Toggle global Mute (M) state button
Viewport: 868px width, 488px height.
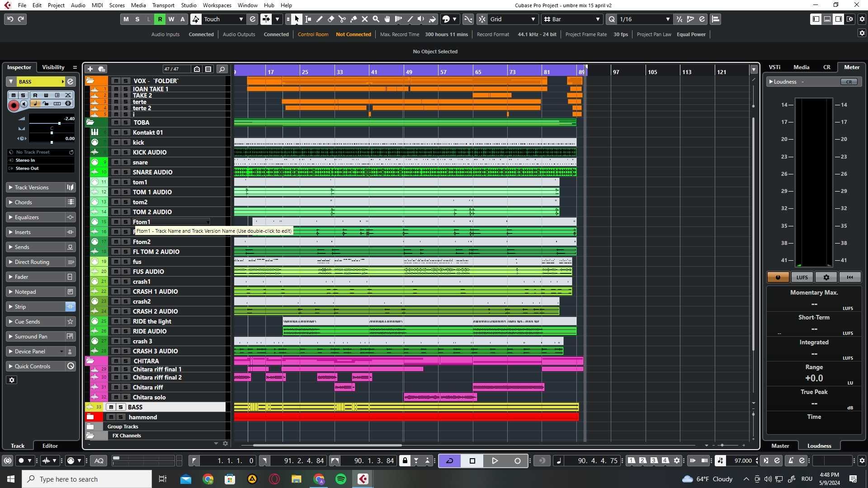coord(126,19)
